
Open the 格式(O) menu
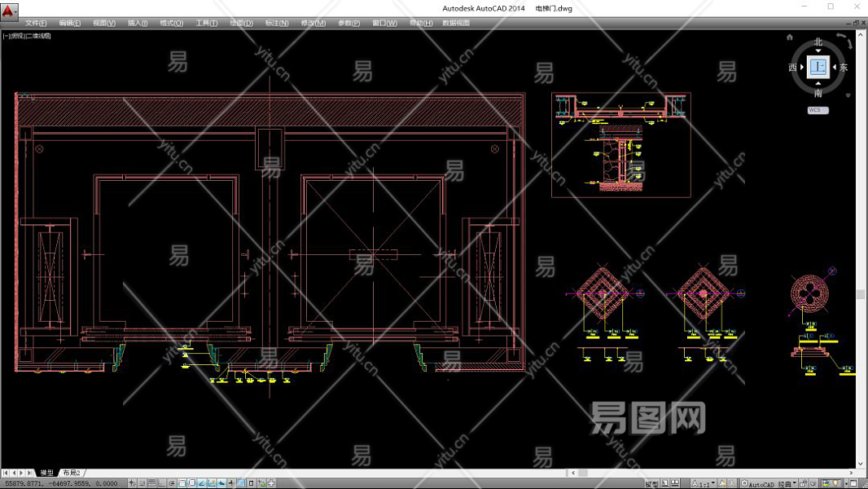[x=171, y=23]
